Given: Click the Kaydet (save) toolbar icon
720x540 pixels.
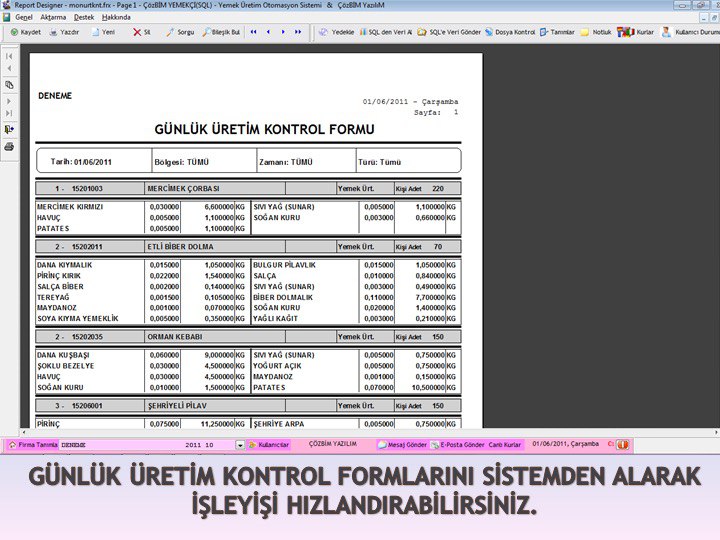Looking at the screenshot, I should point(26,32).
